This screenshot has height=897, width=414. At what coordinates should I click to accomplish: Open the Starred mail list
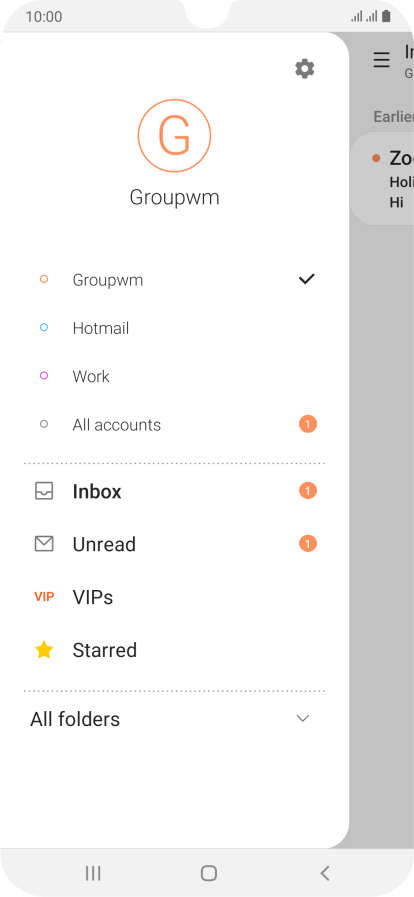[x=174, y=650]
